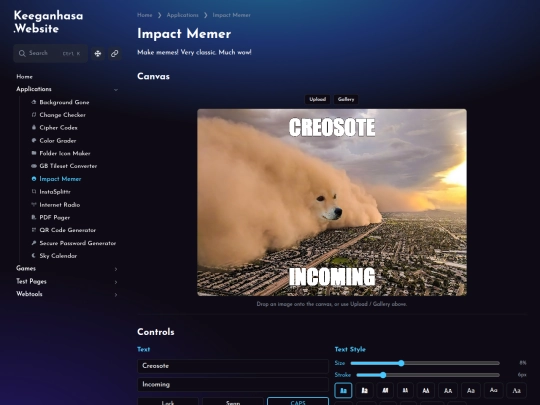The image size is (540, 405).
Task: Open the Keeganhasa.Website site title
Action: click(x=48, y=22)
